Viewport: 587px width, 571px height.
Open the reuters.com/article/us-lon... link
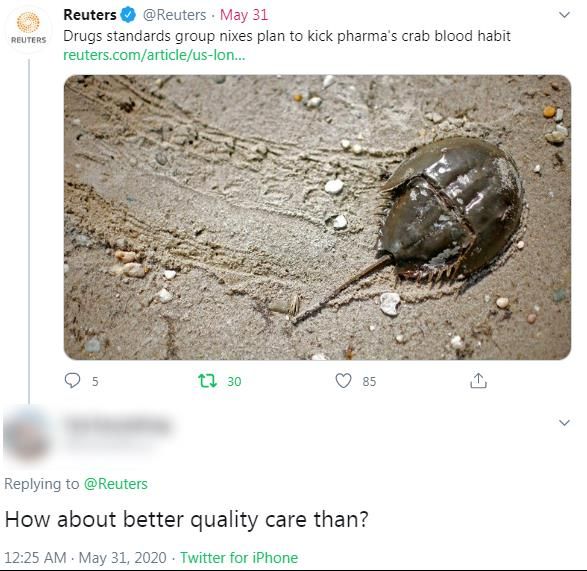tap(154, 55)
